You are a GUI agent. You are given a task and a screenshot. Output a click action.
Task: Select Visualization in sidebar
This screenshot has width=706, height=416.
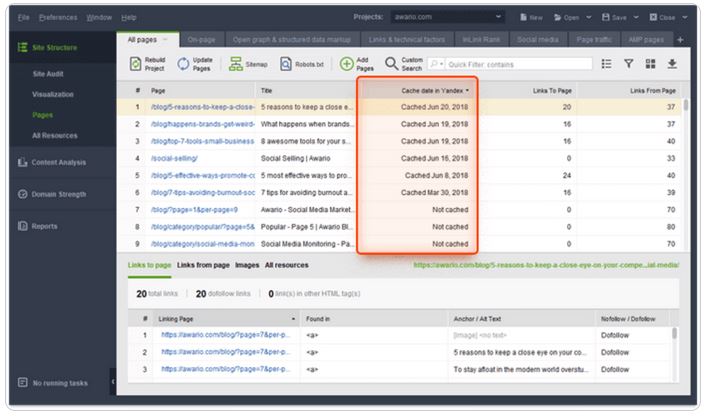(x=53, y=95)
